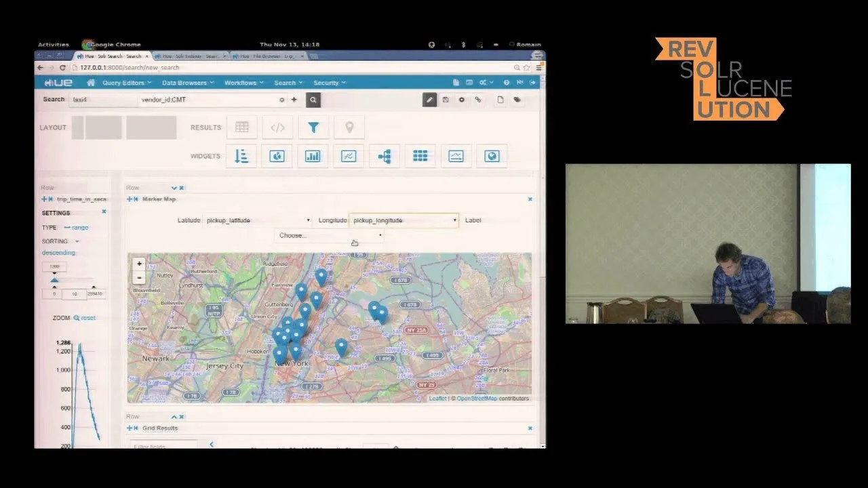Open the Leaflet attribution link
This screenshot has width=868, height=488.
coord(437,399)
